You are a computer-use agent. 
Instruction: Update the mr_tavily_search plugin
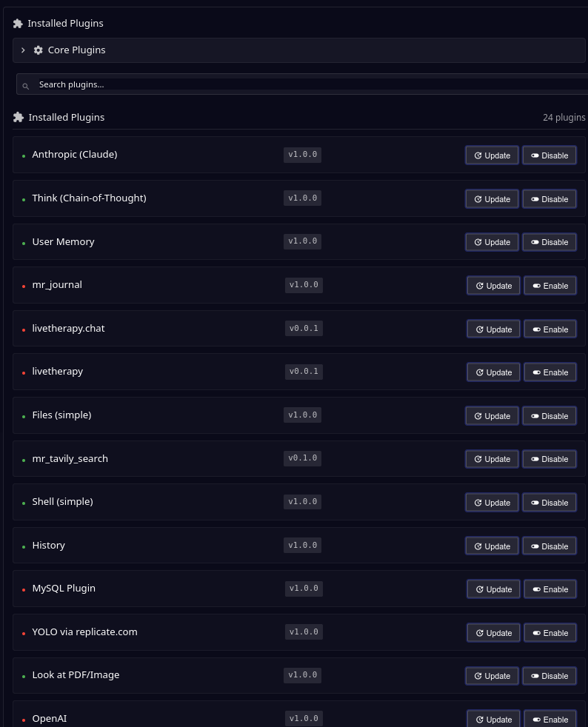tap(492, 459)
